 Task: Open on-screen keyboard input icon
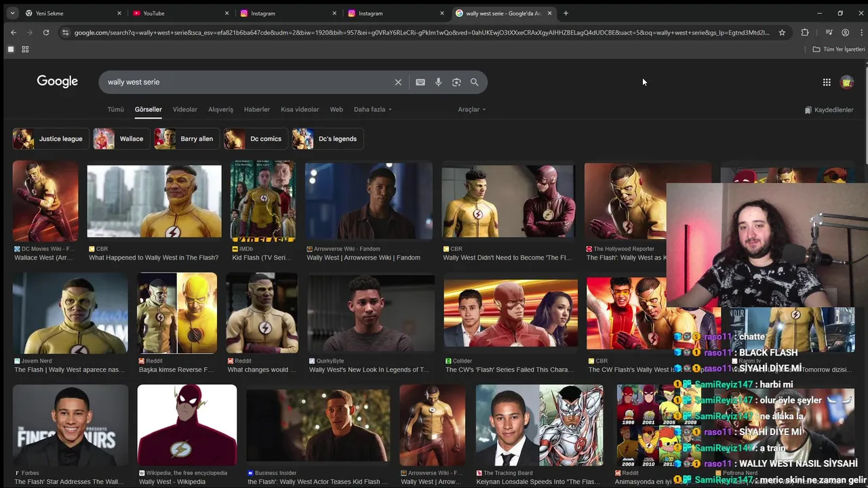tap(420, 82)
